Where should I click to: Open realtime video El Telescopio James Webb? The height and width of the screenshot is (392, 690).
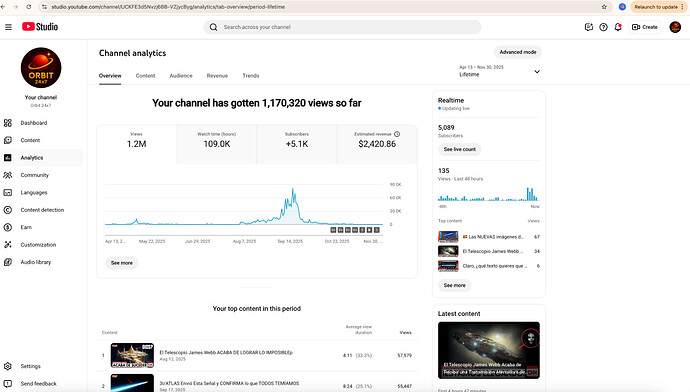click(488, 251)
